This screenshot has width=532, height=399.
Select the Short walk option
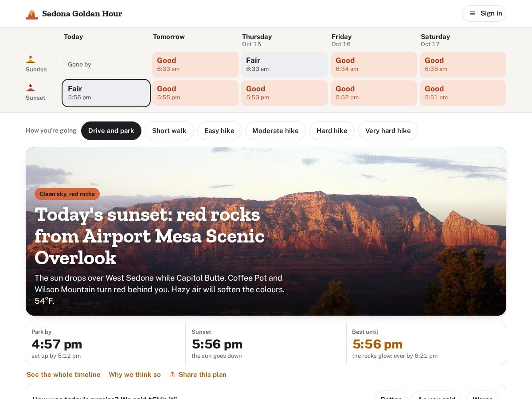pyautogui.click(x=169, y=131)
